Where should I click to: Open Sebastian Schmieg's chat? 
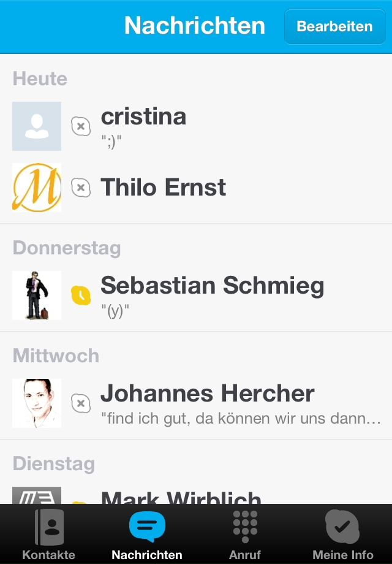196,295
